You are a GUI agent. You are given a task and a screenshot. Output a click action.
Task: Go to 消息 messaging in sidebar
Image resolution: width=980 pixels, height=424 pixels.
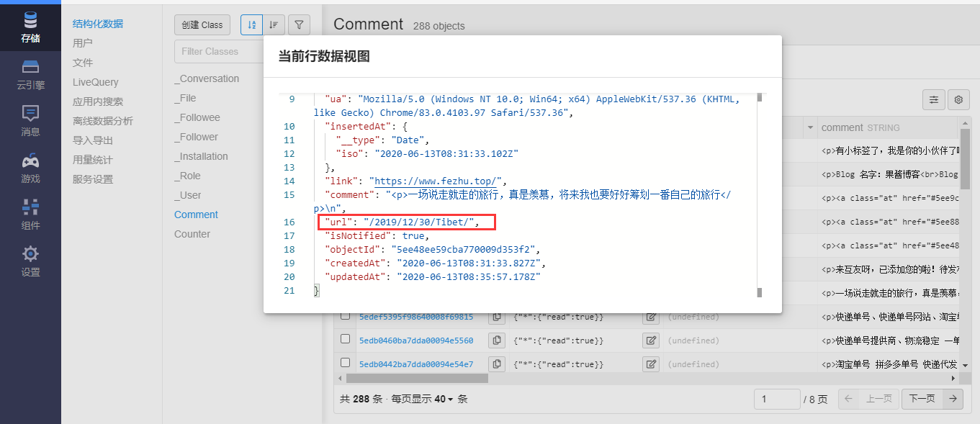[x=30, y=121]
